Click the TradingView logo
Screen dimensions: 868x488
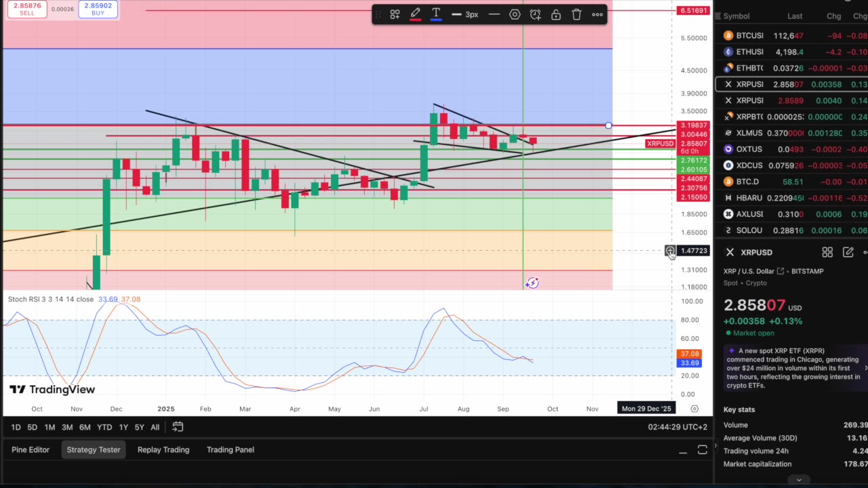tap(52, 390)
